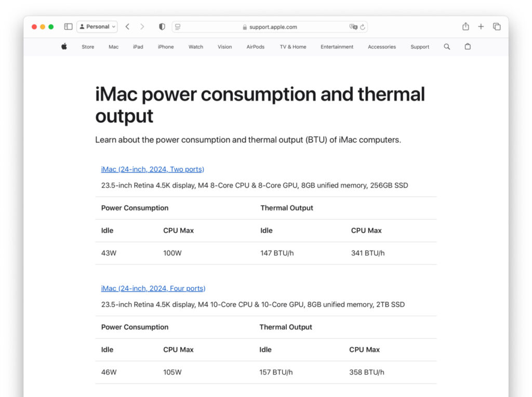Select Mac in the Apple navigation menu
This screenshot has width=532, height=397.
click(113, 47)
